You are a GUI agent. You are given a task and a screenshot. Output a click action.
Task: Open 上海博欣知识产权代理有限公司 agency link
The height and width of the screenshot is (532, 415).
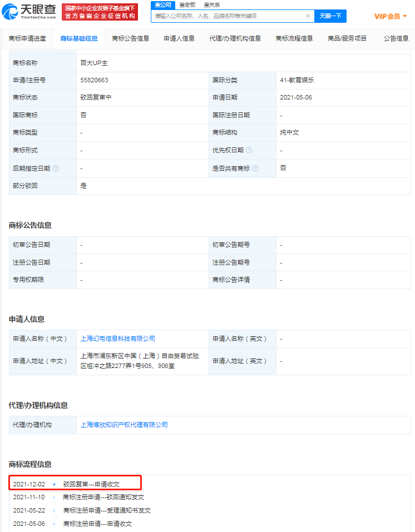pos(124,425)
